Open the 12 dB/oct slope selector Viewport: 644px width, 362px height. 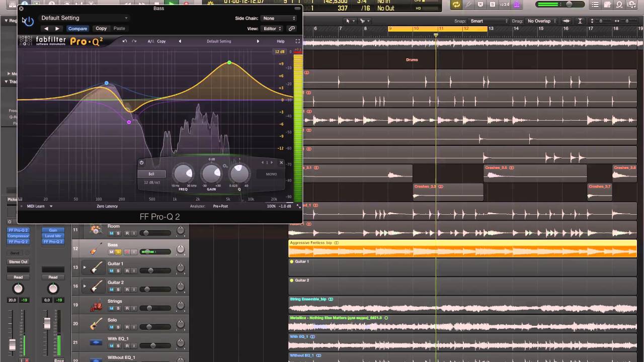(x=152, y=182)
